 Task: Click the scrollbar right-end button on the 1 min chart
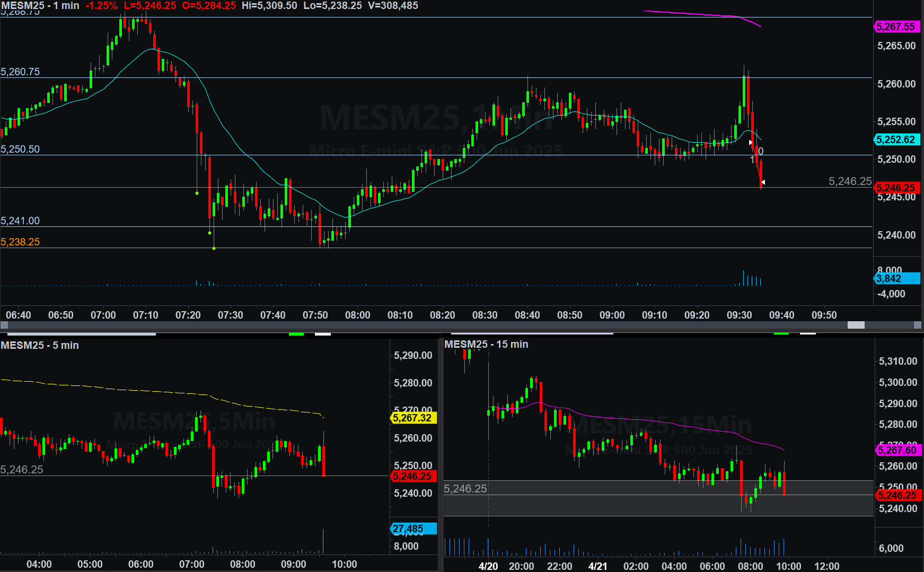(x=919, y=325)
